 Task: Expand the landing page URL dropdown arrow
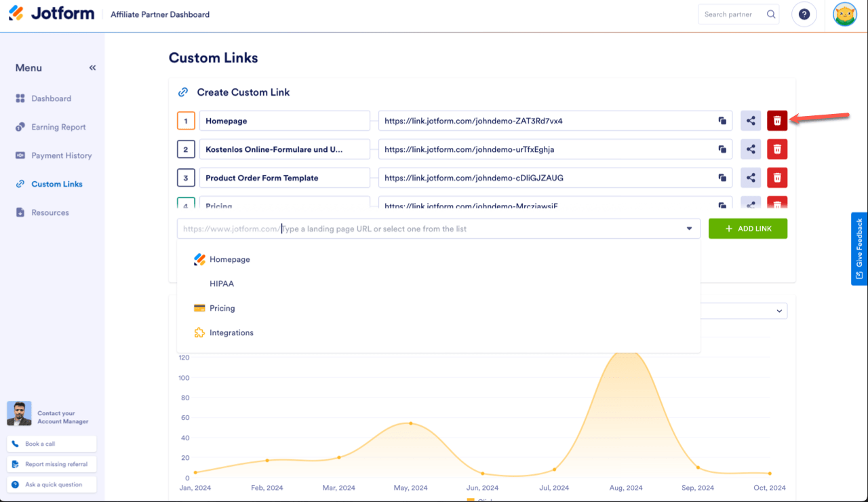689,229
